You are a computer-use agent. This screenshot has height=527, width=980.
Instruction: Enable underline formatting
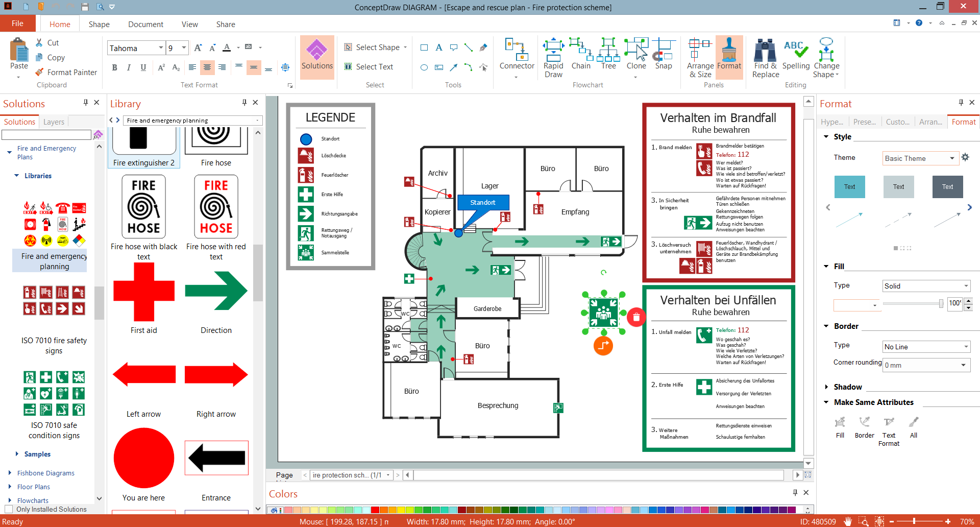click(143, 67)
